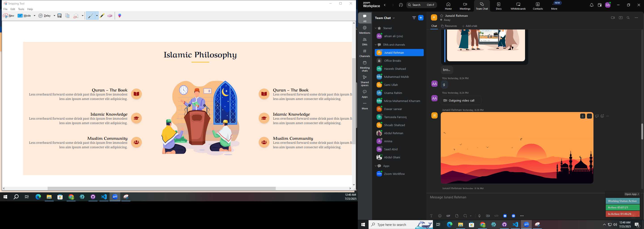Click share screen icon in chat header
The width and height of the screenshot is (644, 229).
(x=621, y=18)
